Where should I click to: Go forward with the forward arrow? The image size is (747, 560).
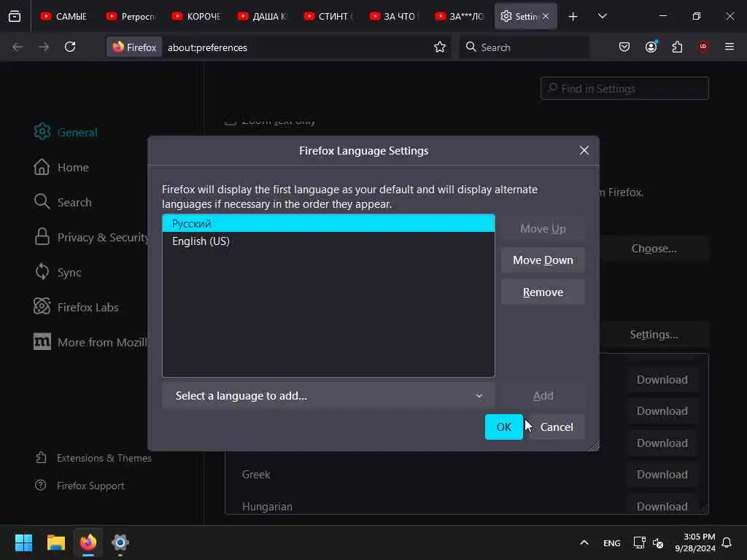coord(43,47)
